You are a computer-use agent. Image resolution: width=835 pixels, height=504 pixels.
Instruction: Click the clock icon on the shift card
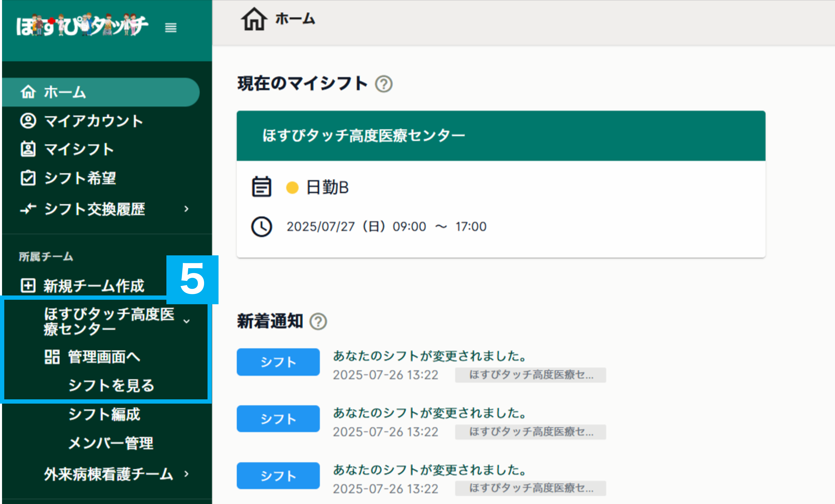pos(261,226)
